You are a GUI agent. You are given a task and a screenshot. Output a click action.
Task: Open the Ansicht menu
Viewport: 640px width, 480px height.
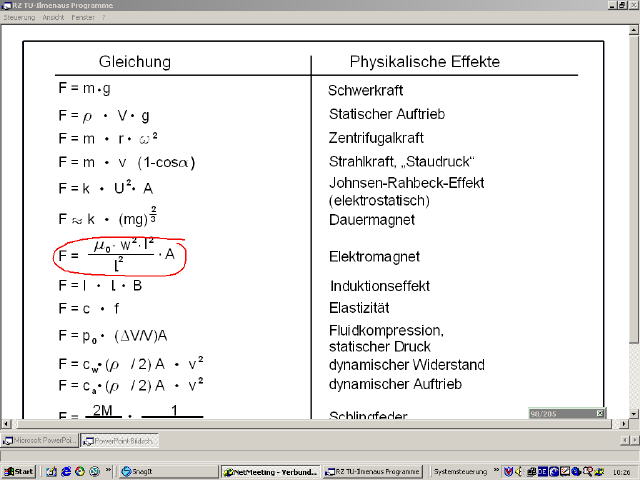pos(53,18)
